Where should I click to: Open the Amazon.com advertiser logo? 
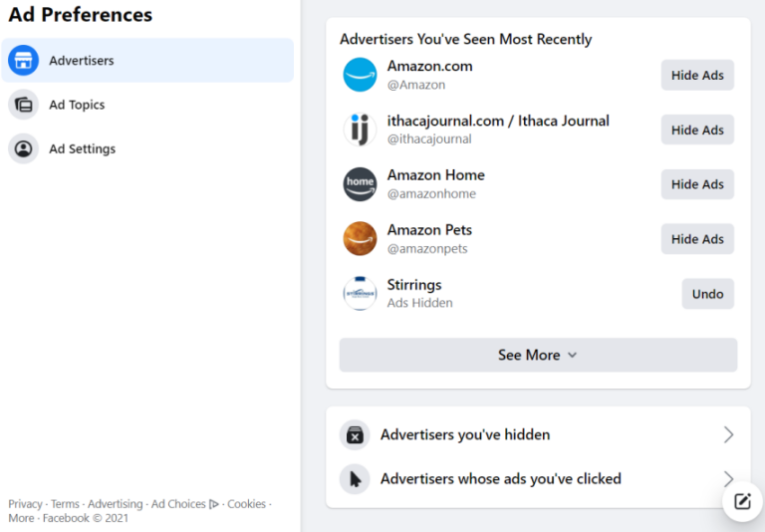(x=360, y=75)
